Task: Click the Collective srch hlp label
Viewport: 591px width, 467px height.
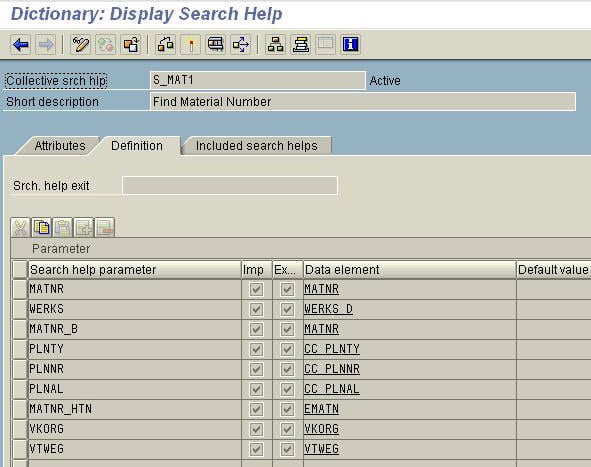Action: pos(56,81)
